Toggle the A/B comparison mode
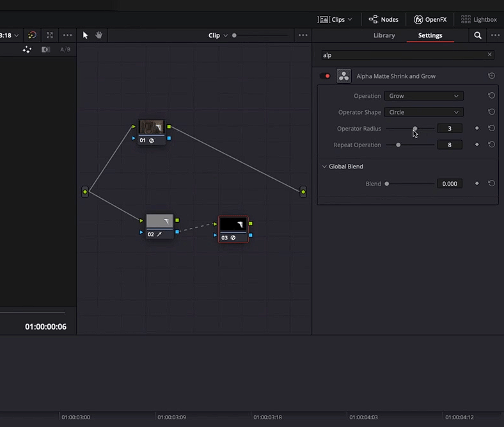The width and height of the screenshot is (504, 427). click(65, 50)
